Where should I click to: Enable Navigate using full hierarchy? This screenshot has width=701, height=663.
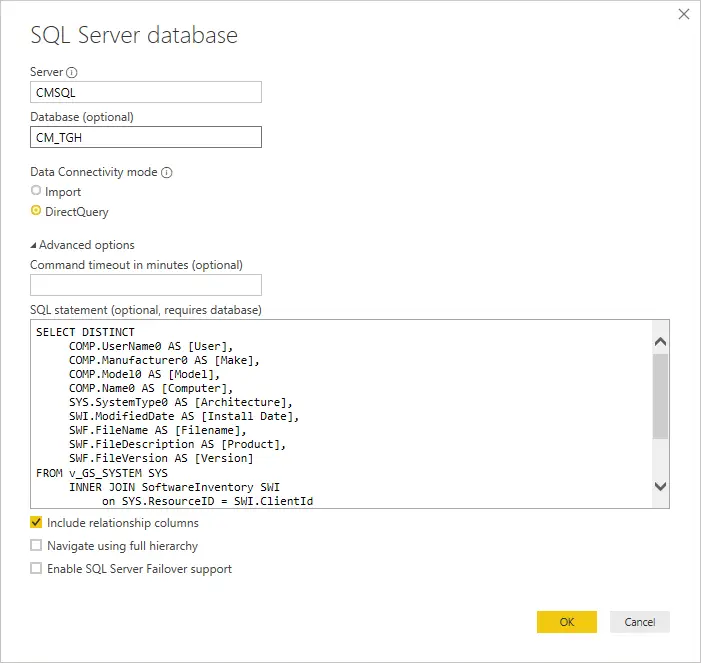[36, 545]
